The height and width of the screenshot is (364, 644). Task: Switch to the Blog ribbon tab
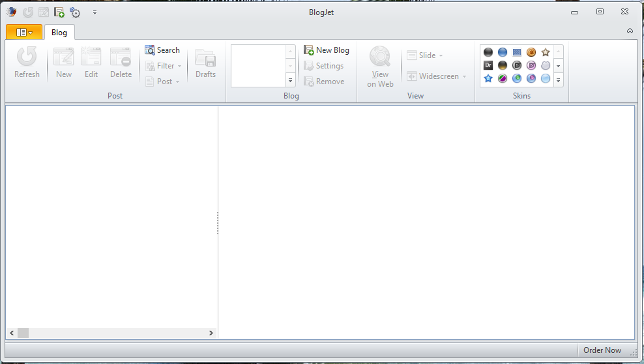tap(59, 33)
